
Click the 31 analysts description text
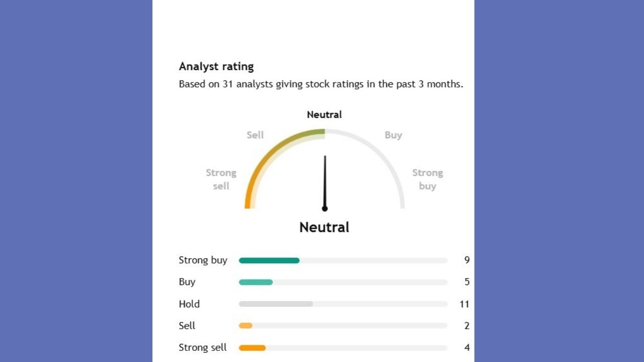(320, 84)
